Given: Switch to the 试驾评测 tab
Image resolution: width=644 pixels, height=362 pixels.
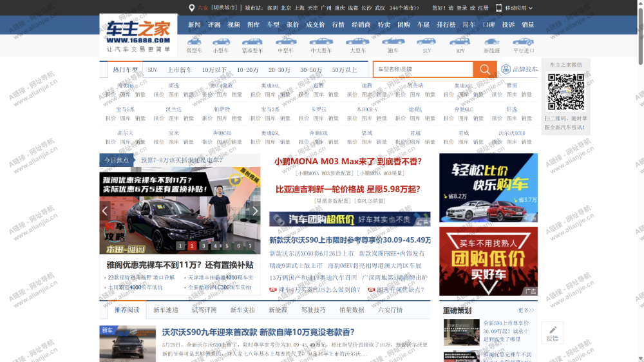Looking at the screenshot, I should (204, 310).
